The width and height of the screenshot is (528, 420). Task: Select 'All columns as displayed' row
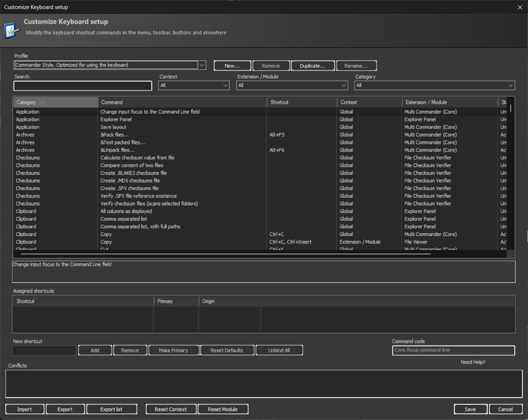[x=260, y=211]
